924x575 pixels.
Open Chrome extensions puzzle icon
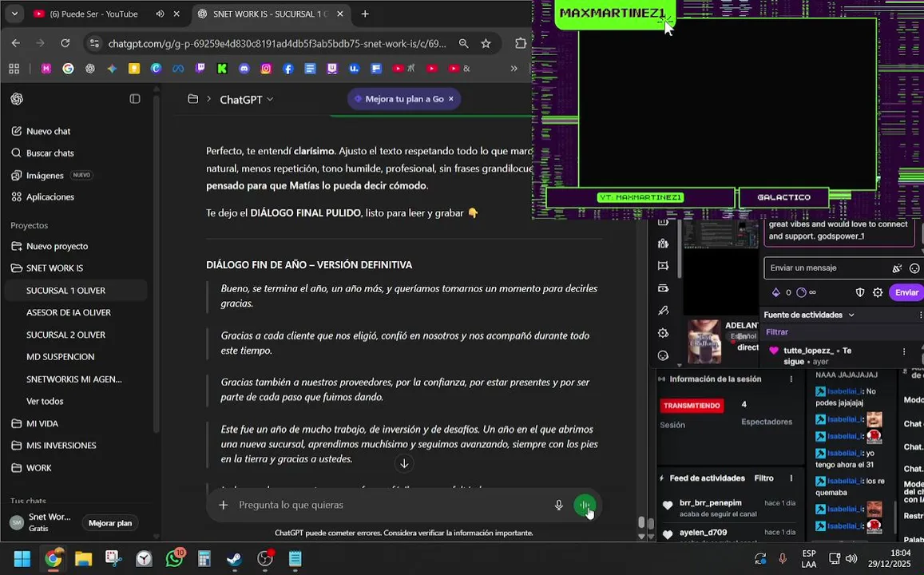pyautogui.click(x=521, y=44)
